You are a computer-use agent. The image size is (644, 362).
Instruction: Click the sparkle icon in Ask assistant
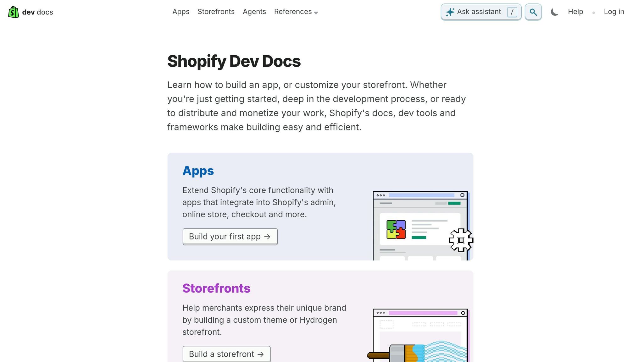coord(450,12)
